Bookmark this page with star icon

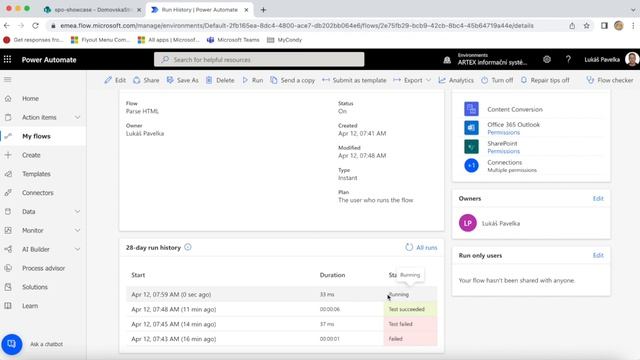click(x=587, y=26)
